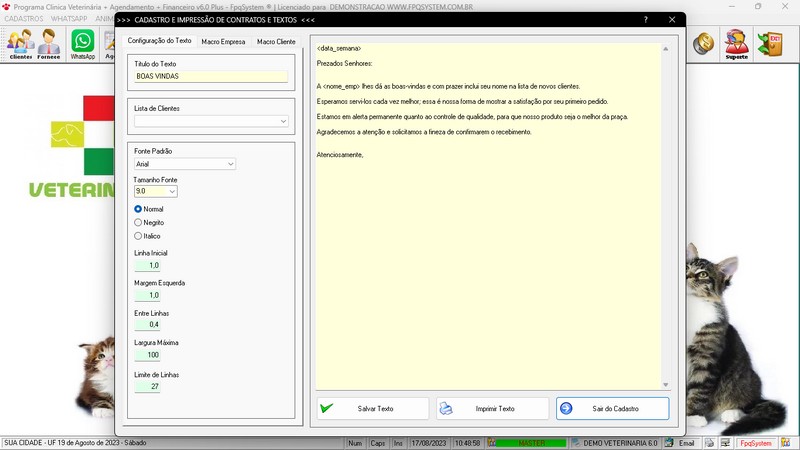Switch to the Macro Empresa tab
This screenshot has height=450, width=800.
223,42
